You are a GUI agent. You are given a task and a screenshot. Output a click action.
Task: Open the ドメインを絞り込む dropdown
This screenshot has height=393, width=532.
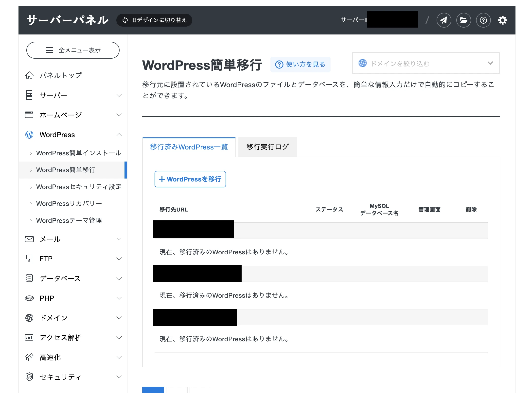[x=426, y=63]
